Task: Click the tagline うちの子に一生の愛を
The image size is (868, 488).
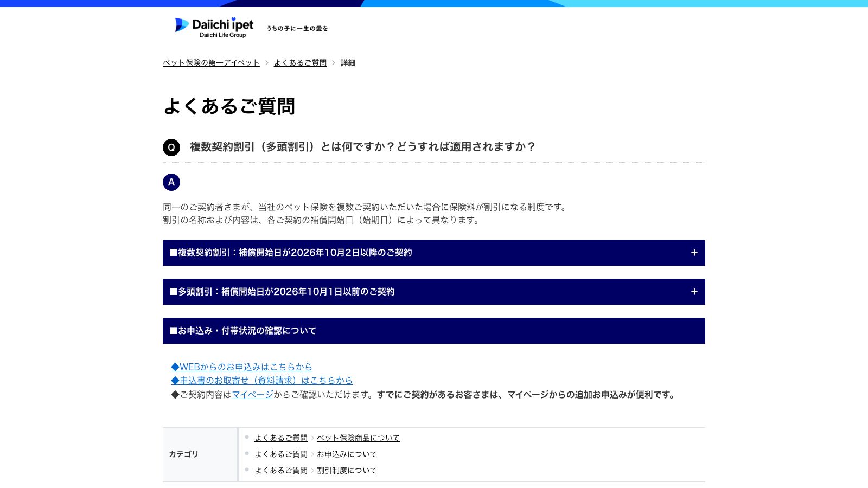Action: pos(297,29)
